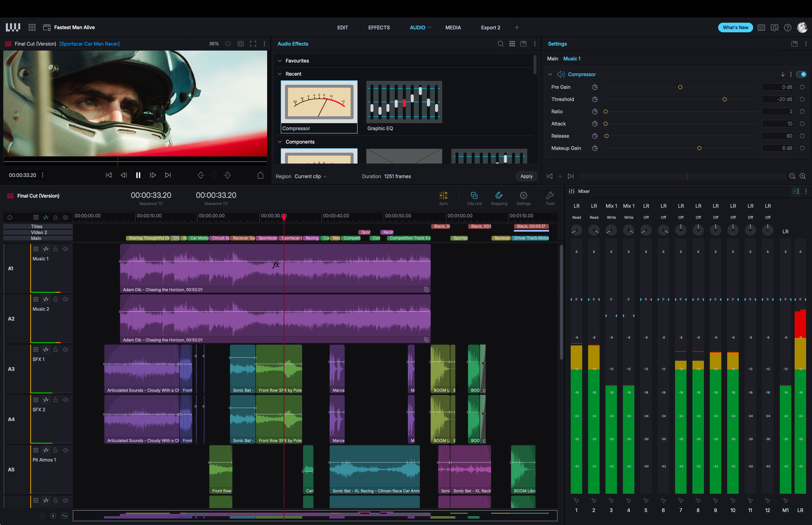Open the keyboard shortcuts icon
812x525 pixels.
pos(761,28)
